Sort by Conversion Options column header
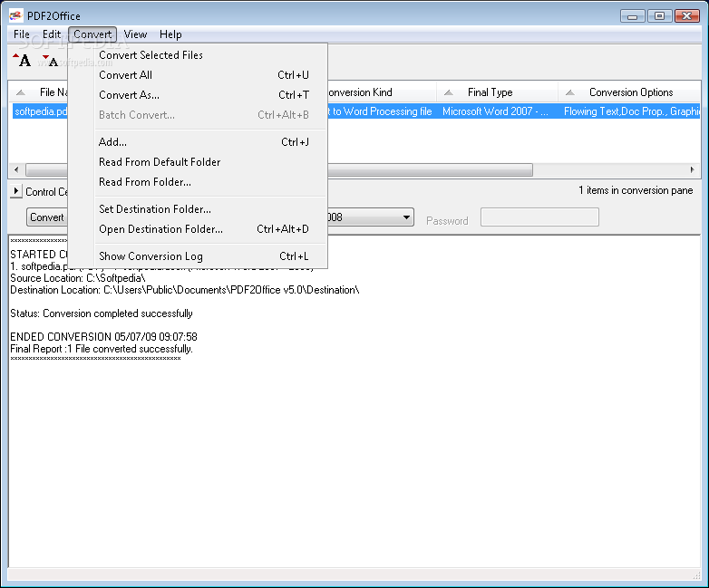Viewport: 709px width, 588px height. click(629, 92)
